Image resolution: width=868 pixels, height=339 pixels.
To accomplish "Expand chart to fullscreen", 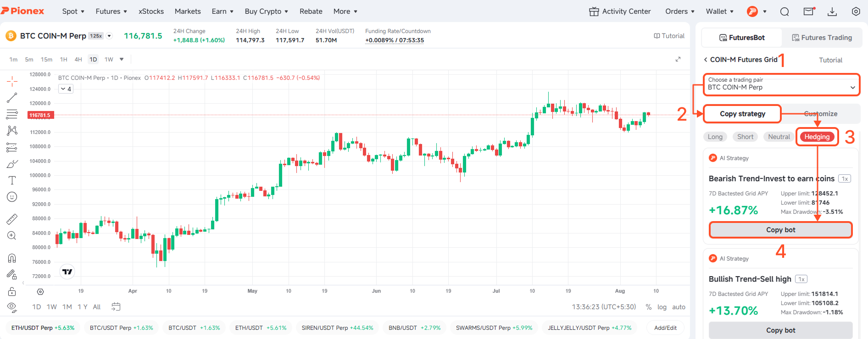I will 678,59.
